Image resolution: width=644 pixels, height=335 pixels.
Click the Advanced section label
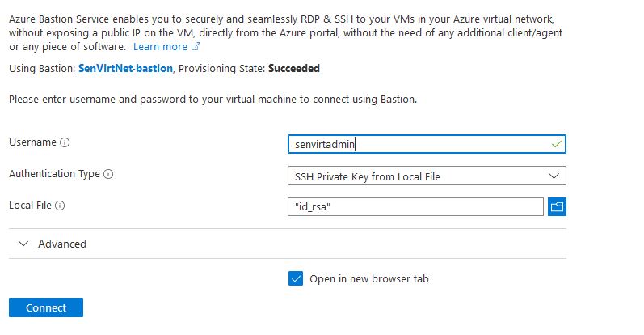click(62, 244)
